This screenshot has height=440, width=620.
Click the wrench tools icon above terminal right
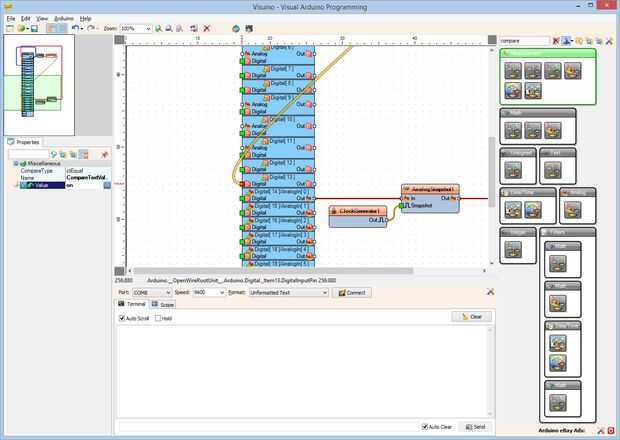click(490, 292)
